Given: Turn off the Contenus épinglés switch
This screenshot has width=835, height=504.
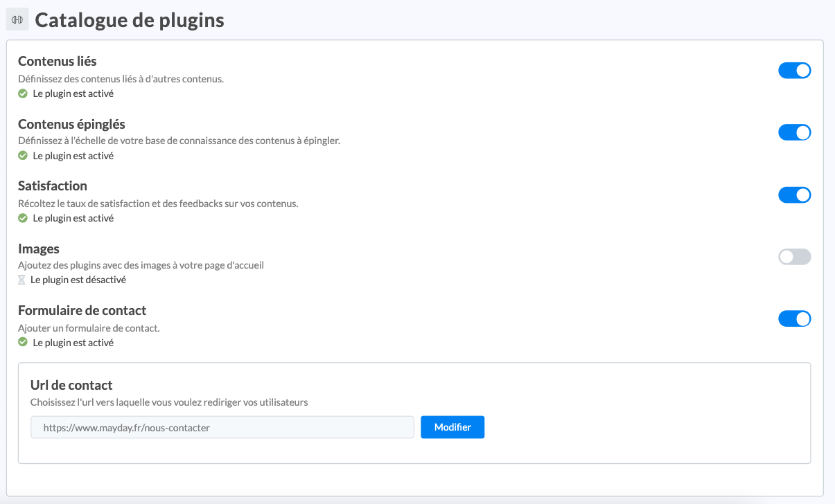Looking at the screenshot, I should click(794, 132).
